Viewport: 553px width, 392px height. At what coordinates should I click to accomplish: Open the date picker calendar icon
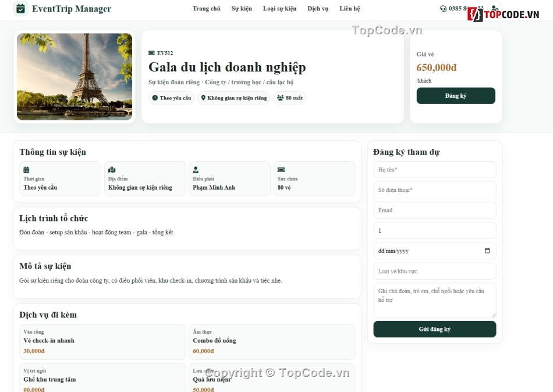(487, 251)
